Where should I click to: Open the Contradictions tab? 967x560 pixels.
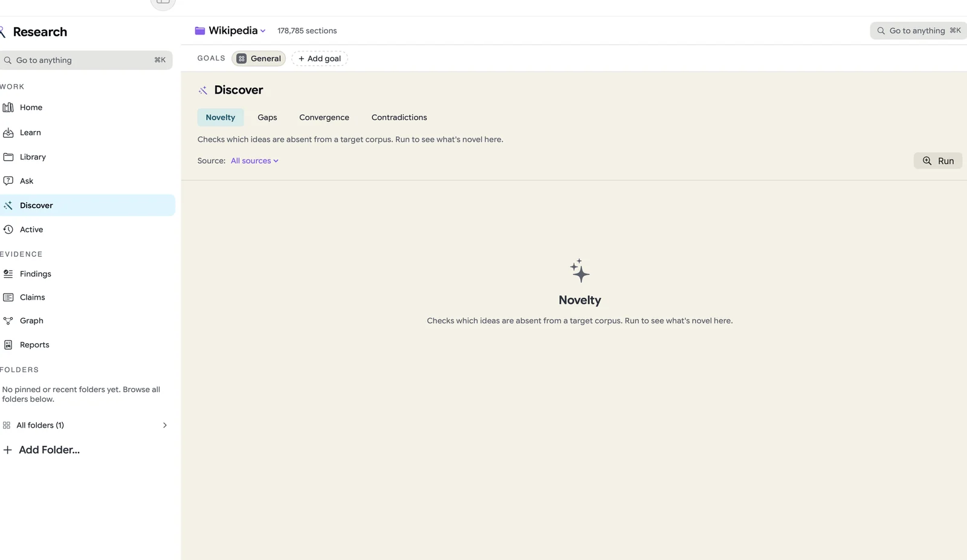pyautogui.click(x=399, y=117)
